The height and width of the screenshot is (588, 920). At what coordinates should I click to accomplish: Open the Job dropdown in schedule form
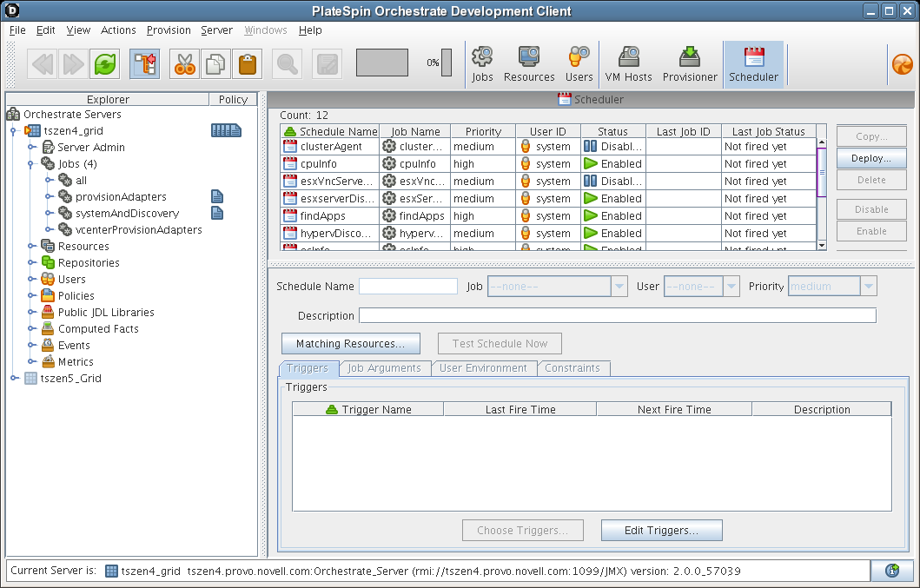[619, 287]
